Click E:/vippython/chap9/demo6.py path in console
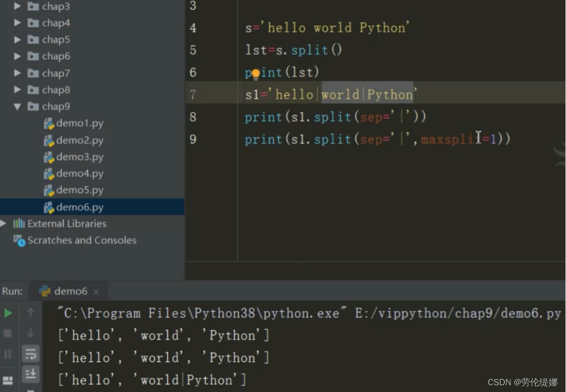 coord(458,313)
